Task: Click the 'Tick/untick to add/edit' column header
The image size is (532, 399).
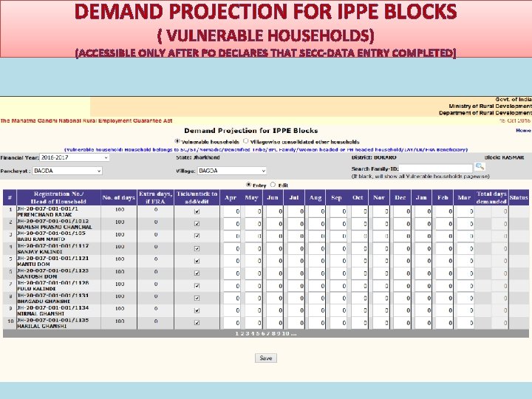Action: click(x=197, y=197)
